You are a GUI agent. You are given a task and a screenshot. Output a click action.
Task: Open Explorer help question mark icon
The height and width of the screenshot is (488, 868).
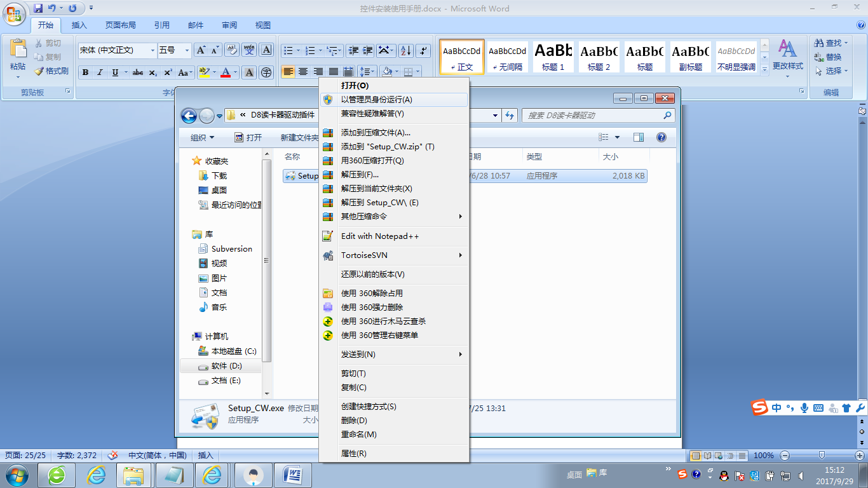(661, 137)
